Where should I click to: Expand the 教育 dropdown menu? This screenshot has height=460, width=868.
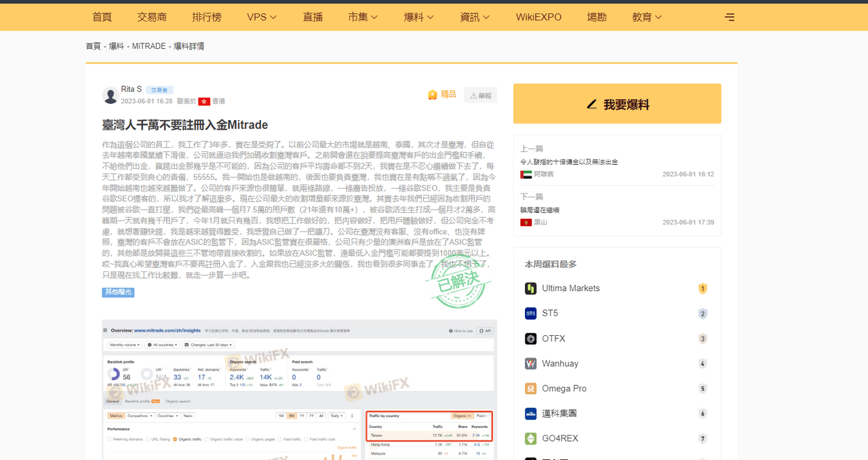[x=647, y=17]
